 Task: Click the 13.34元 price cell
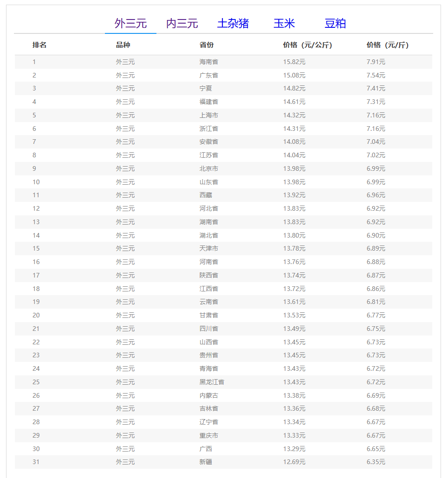pos(294,422)
